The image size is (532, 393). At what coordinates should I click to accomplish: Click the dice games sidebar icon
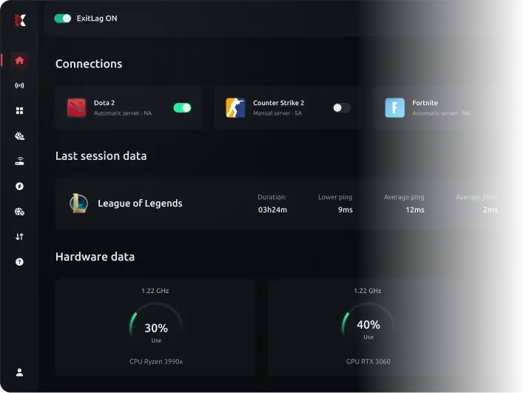tap(19, 135)
